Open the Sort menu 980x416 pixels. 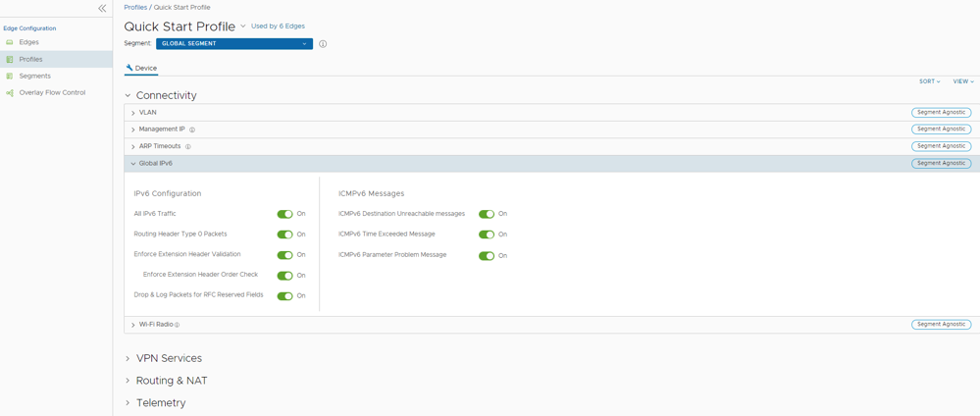point(928,81)
